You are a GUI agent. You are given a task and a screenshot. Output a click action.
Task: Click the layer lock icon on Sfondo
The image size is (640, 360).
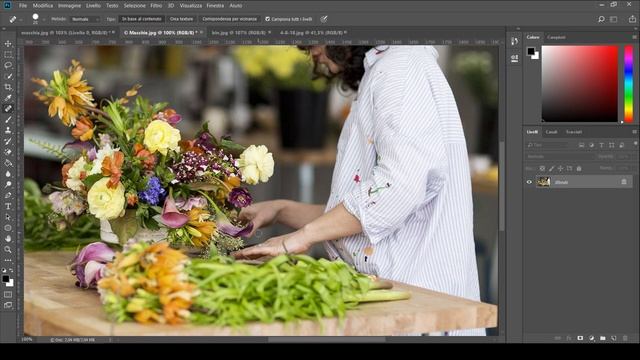(624, 182)
